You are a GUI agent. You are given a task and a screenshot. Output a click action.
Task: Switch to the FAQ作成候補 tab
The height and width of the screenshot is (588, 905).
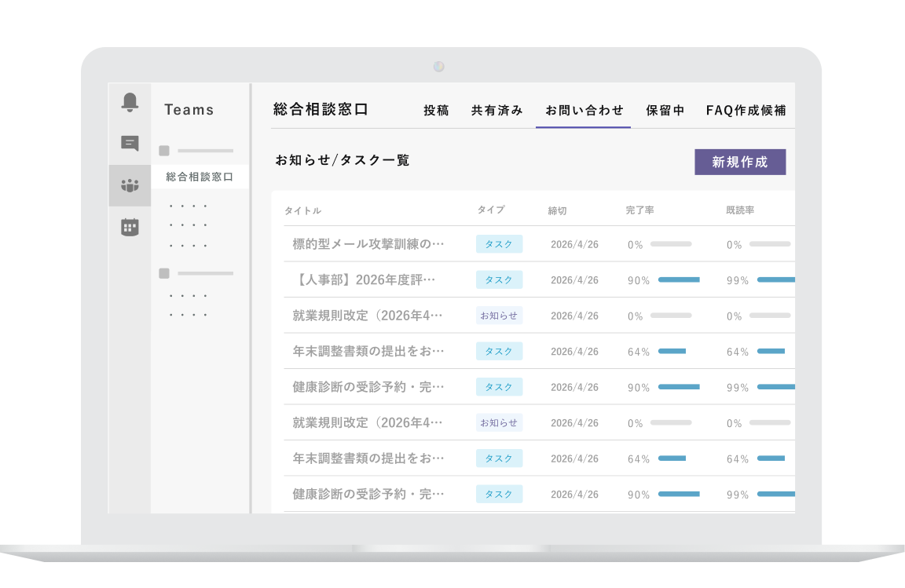[x=746, y=110]
